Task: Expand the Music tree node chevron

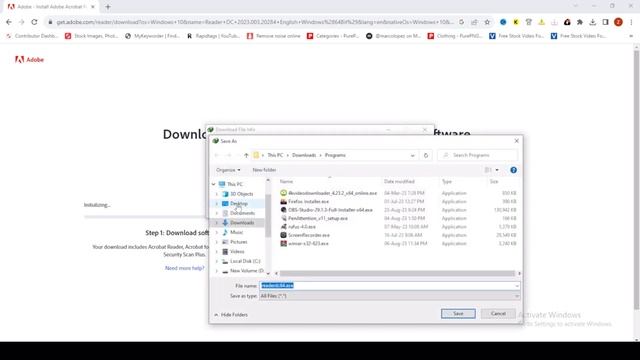Action: pos(217,232)
